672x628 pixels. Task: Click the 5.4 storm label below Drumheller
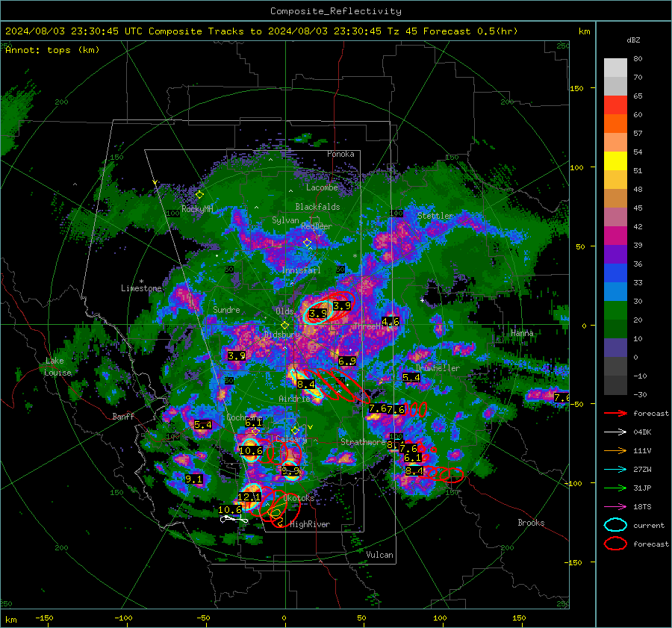click(411, 378)
